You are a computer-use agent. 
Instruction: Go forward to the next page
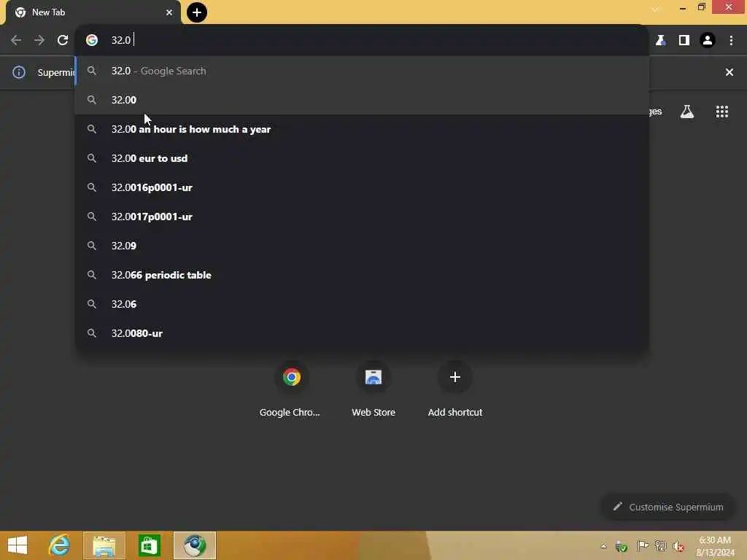point(39,40)
